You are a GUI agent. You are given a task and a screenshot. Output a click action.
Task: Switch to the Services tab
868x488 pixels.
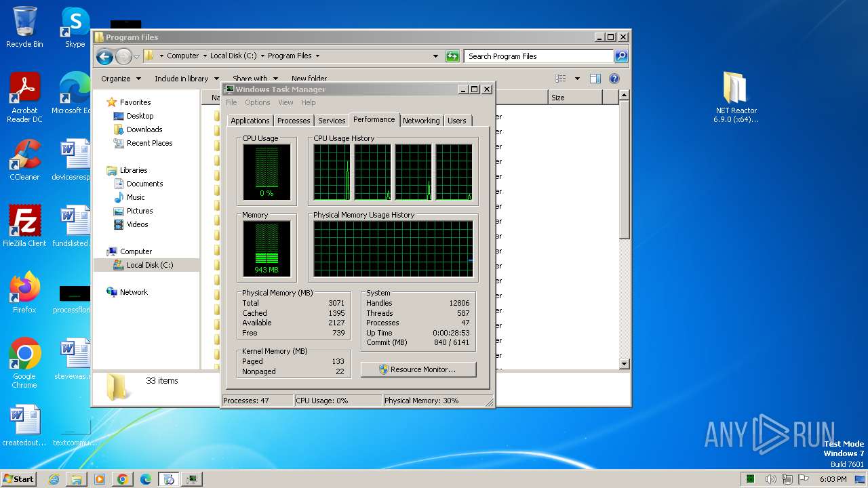coord(332,121)
